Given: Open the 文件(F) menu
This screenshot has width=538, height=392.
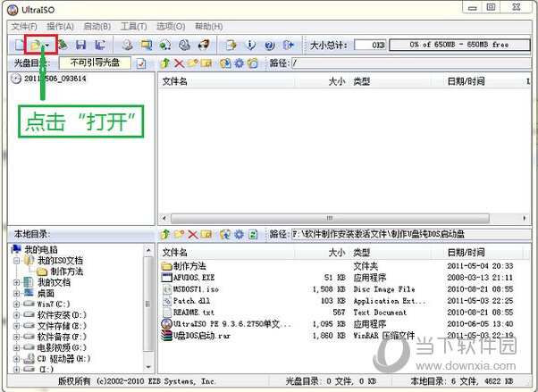Looking at the screenshot, I should (24, 27).
